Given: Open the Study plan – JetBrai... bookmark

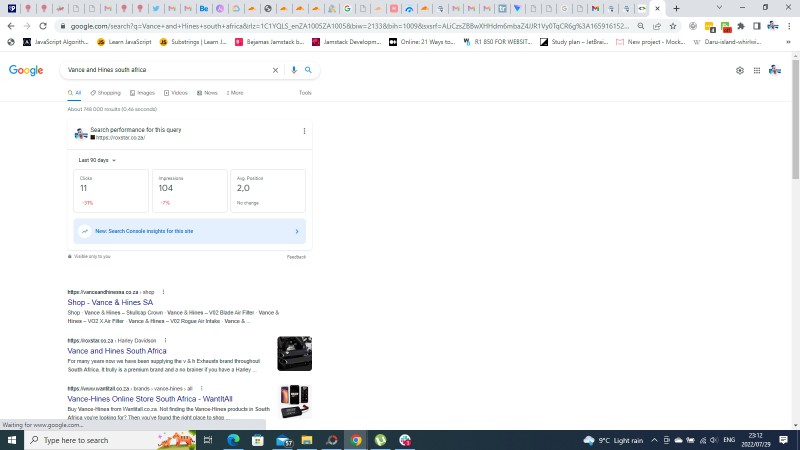Looking at the screenshot, I should (x=574, y=42).
